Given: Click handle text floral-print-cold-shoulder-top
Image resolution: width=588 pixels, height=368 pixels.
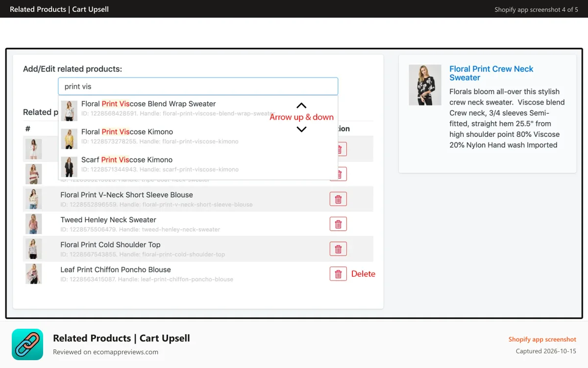Looking at the screenshot, I should point(183,255).
